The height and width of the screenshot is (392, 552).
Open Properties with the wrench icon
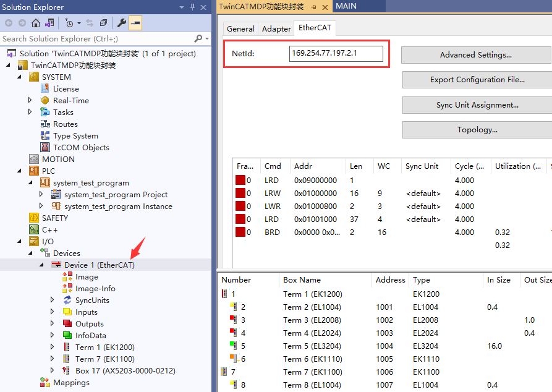(121, 23)
